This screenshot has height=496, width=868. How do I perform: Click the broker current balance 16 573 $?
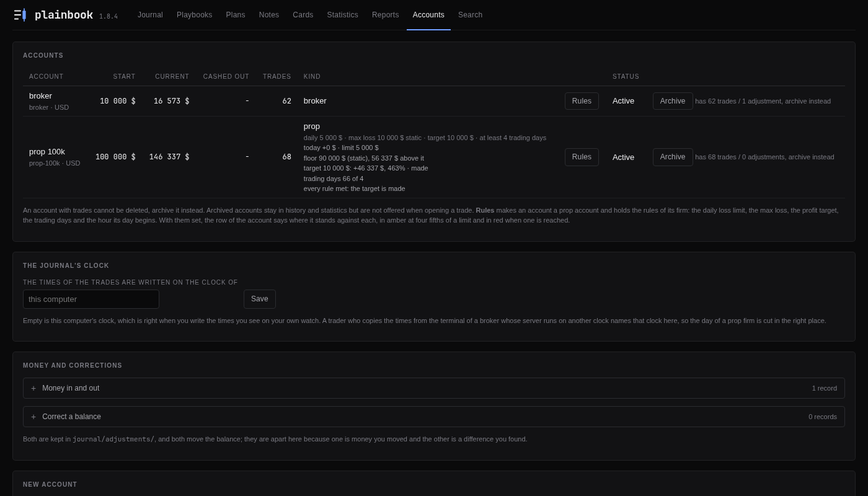click(172, 101)
